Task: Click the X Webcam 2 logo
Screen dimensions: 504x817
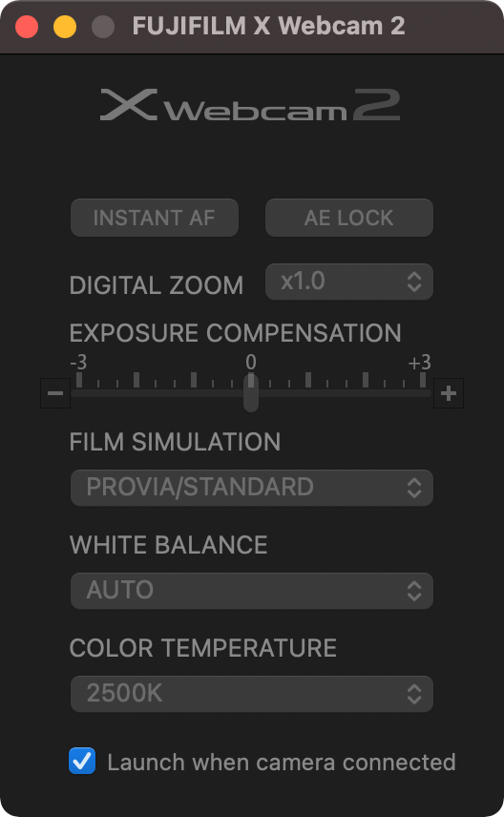Action: 250,105
